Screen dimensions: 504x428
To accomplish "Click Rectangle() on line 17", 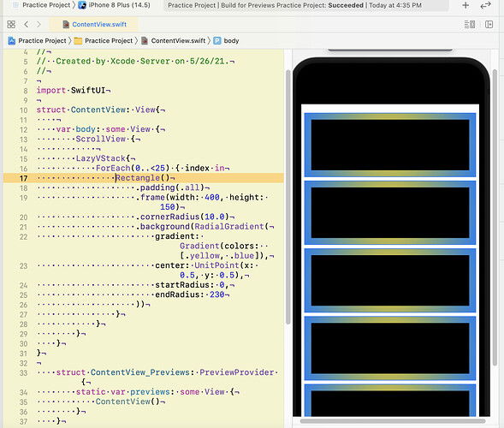I will (142, 178).
